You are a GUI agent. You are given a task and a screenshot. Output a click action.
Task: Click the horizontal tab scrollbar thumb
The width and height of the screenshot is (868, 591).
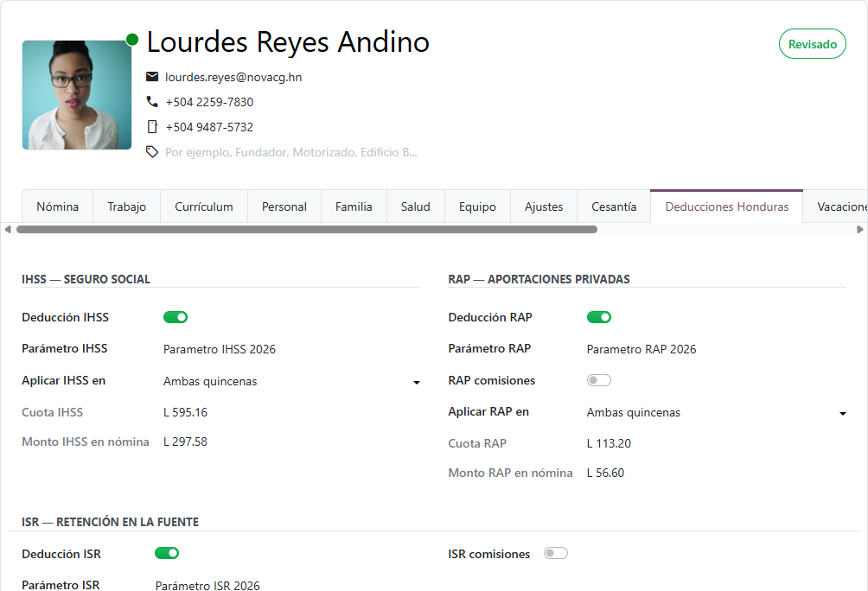(x=307, y=229)
